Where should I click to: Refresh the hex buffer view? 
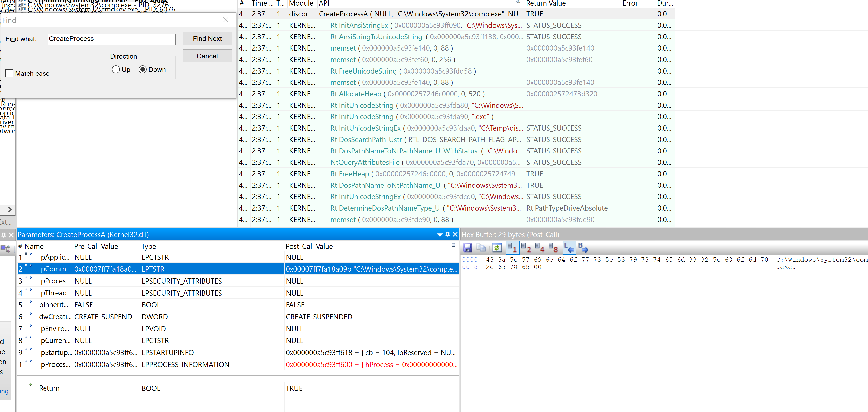click(497, 248)
